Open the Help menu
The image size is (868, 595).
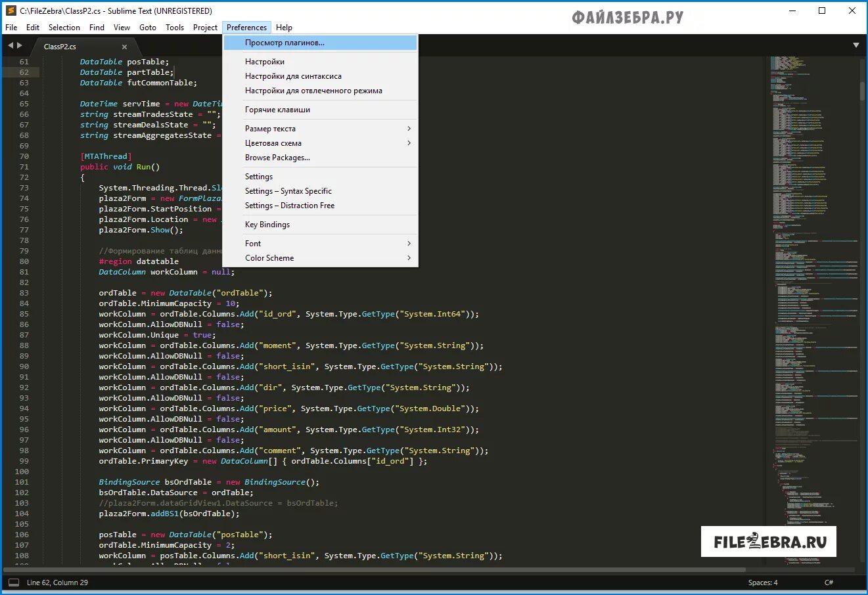click(x=284, y=28)
